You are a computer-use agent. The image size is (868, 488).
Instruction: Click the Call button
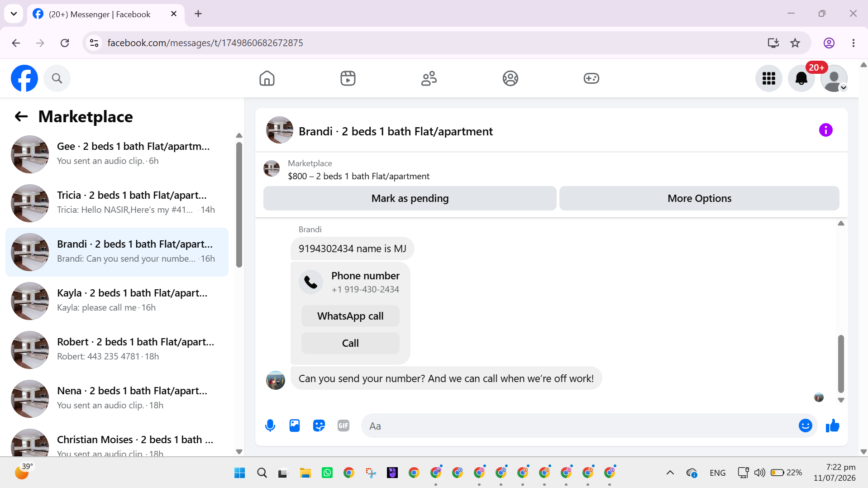(x=350, y=343)
